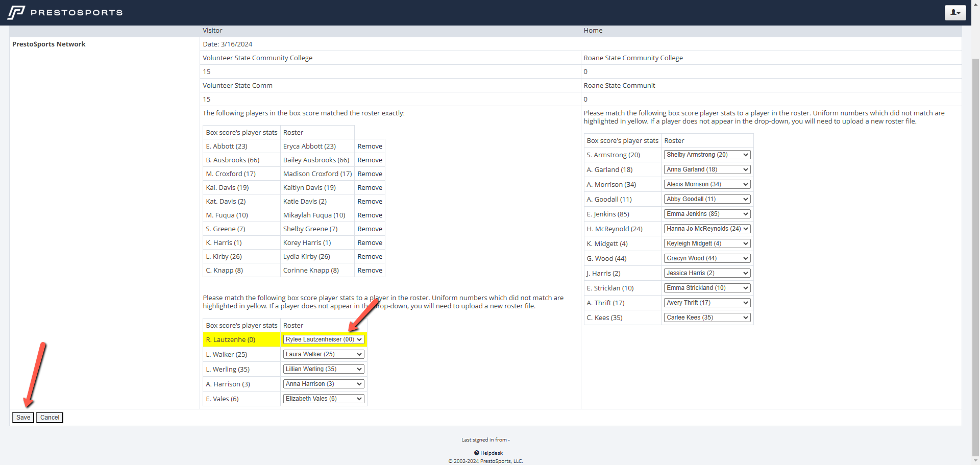
Task: Cancel the box score import
Action: [50, 418]
